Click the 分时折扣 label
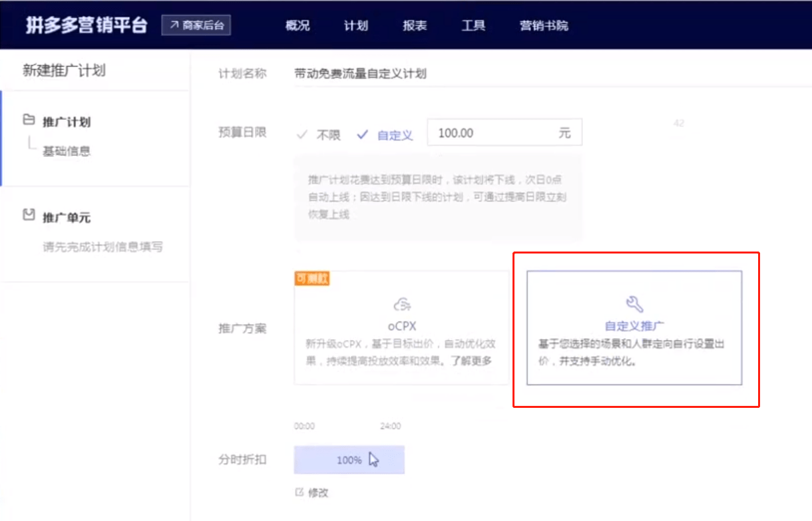 coord(242,460)
